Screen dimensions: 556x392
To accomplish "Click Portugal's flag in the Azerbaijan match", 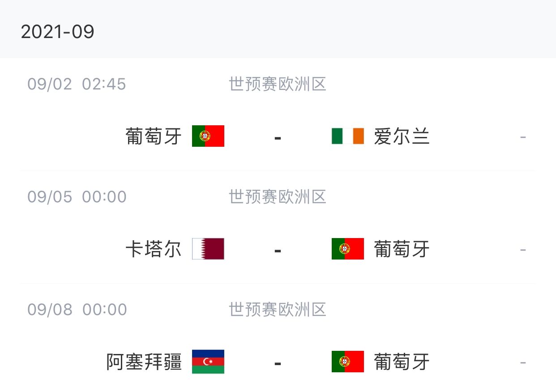I will click(348, 362).
